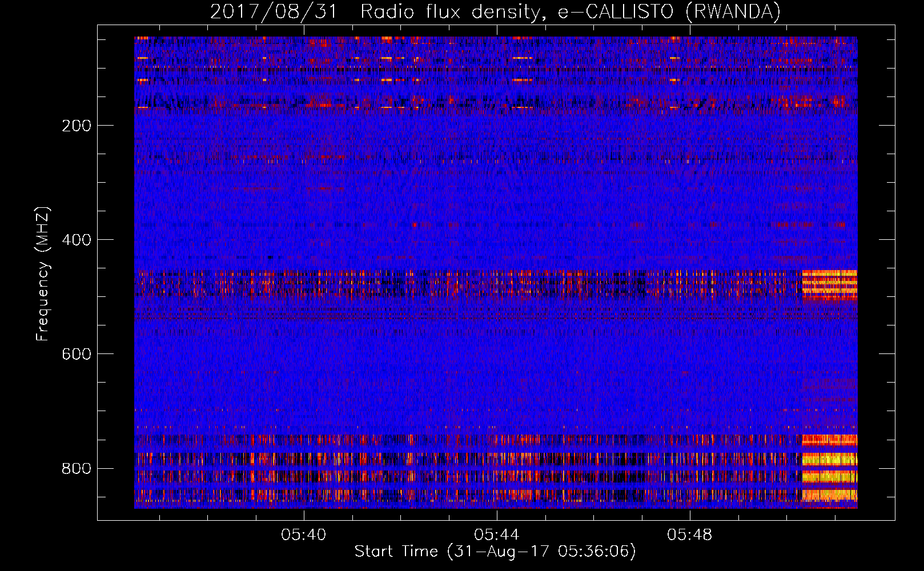This screenshot has width=924, height=571.
Task: Click the bright yellow burst near 800 MHz
Action: point(829,468)
